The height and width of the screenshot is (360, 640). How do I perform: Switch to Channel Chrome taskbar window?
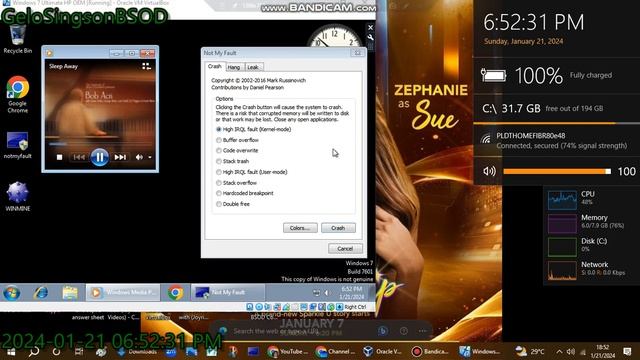coord(336,351)
